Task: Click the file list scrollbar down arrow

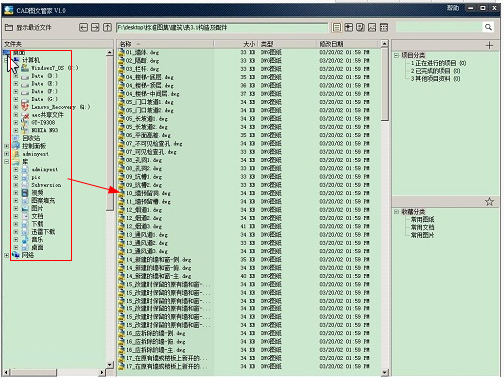Action: 385,372
